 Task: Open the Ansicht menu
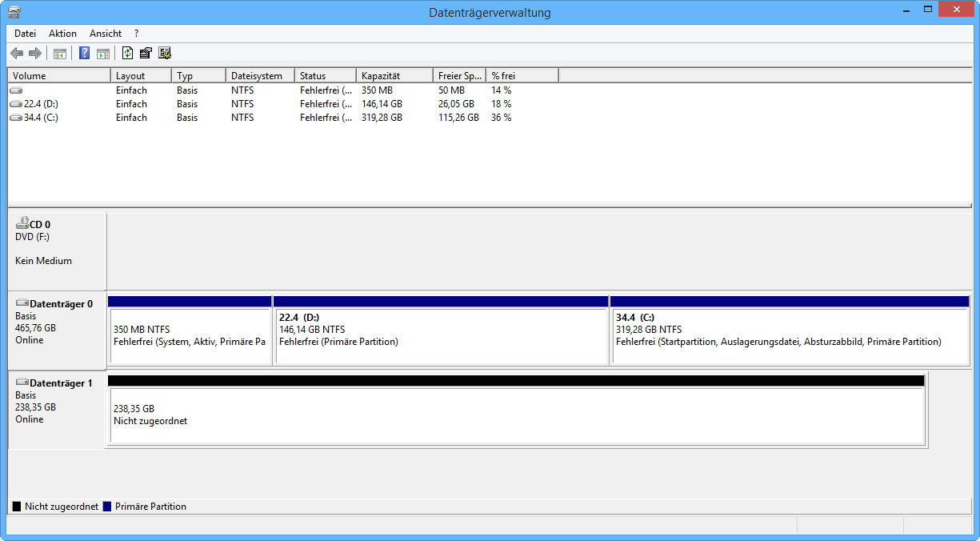106,34
